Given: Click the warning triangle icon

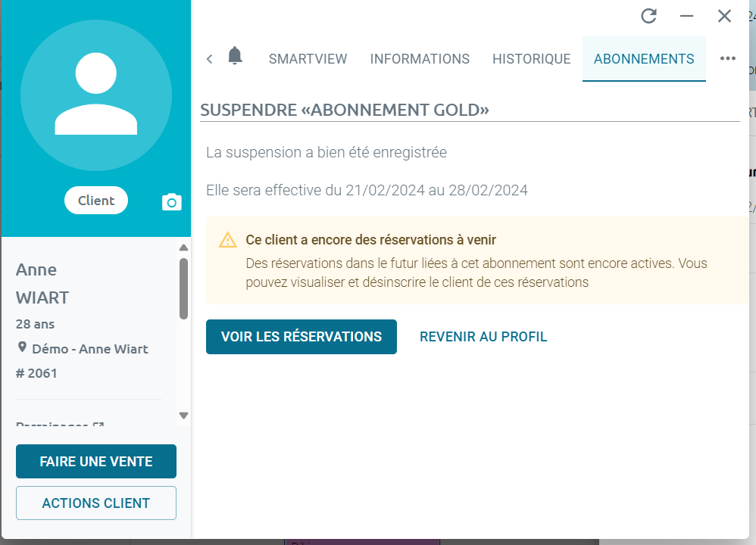Looking at the screenshot, I should point(227,240).
